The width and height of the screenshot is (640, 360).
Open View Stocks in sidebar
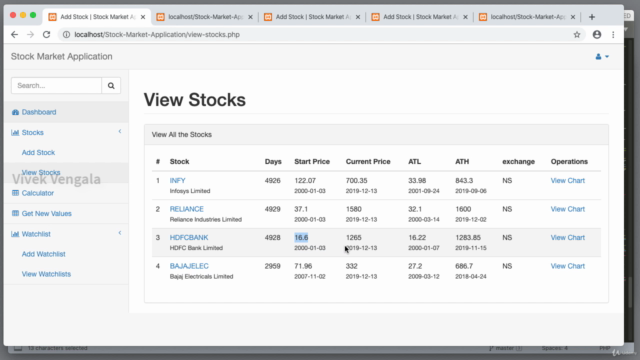click(x=41, y=173)
